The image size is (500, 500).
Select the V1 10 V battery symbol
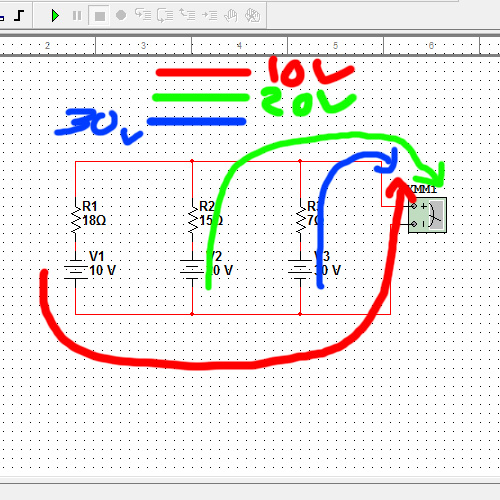(x=76, y=269)
